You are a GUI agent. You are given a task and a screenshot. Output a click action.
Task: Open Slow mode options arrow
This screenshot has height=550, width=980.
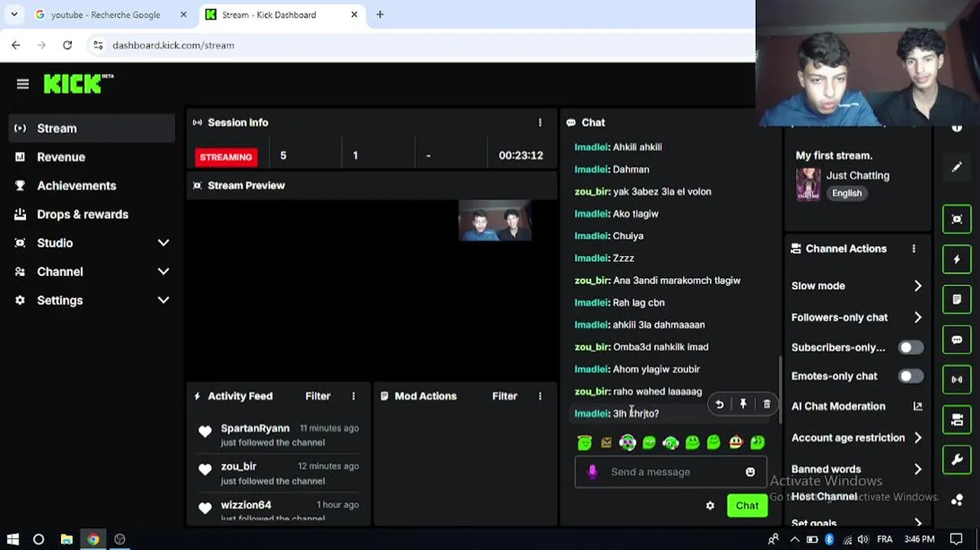[917, 286]
